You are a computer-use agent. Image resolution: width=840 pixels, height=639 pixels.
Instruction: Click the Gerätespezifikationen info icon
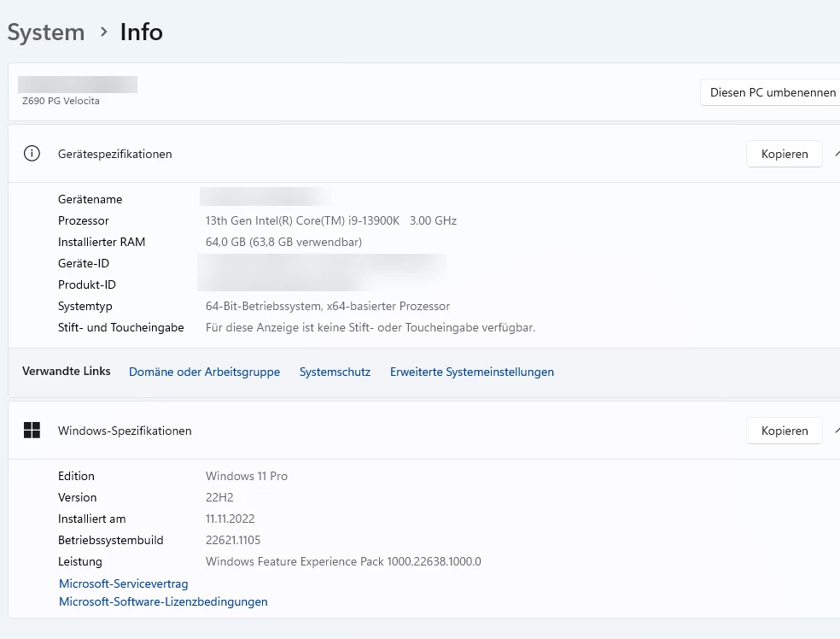[32, 154]
